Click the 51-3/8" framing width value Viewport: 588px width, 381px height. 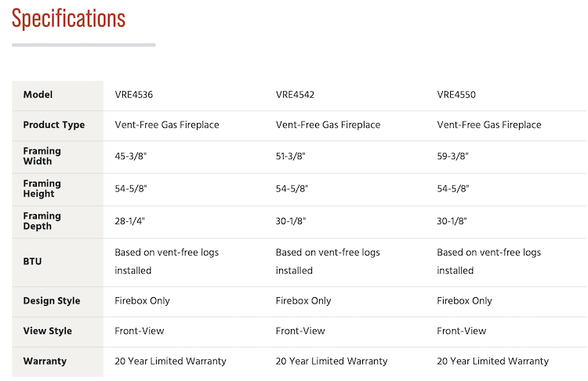click(x=291, y=156)
